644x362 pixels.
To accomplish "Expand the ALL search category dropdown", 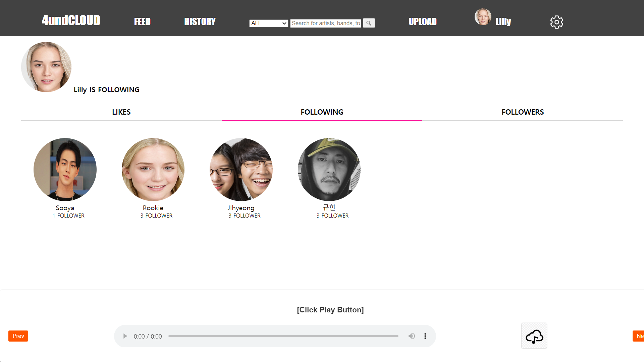I will tap(269, 23).
